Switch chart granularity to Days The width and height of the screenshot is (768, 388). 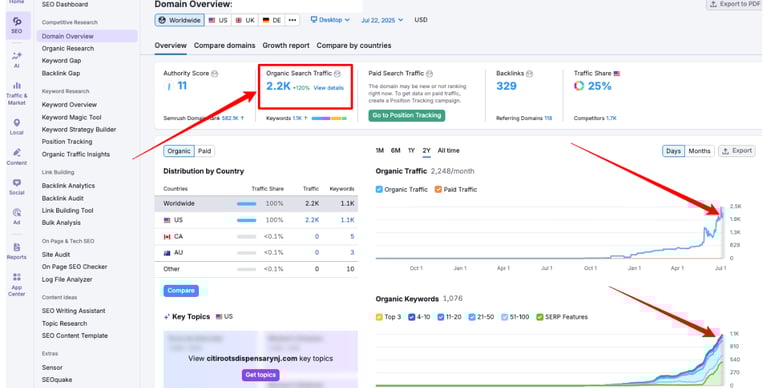673,151
